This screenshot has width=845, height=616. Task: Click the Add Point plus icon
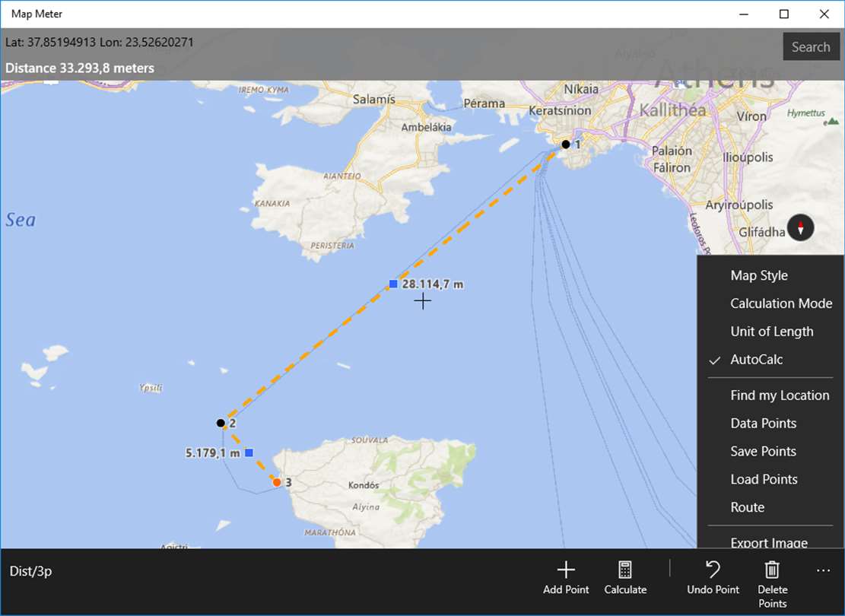click(x=566, y=570)
